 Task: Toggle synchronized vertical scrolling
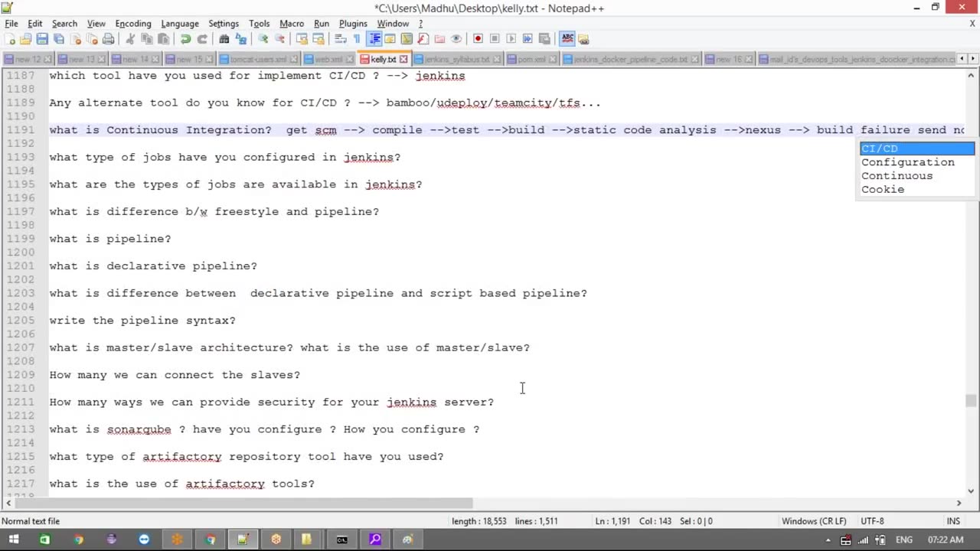coord(302,39)
